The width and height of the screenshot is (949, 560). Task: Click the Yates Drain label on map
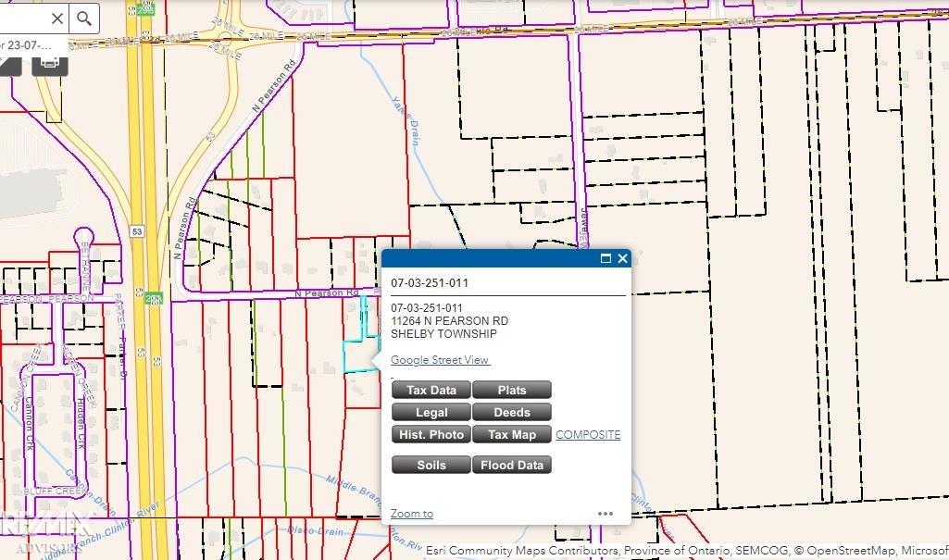pyautogui.click(x=406, y=120)
